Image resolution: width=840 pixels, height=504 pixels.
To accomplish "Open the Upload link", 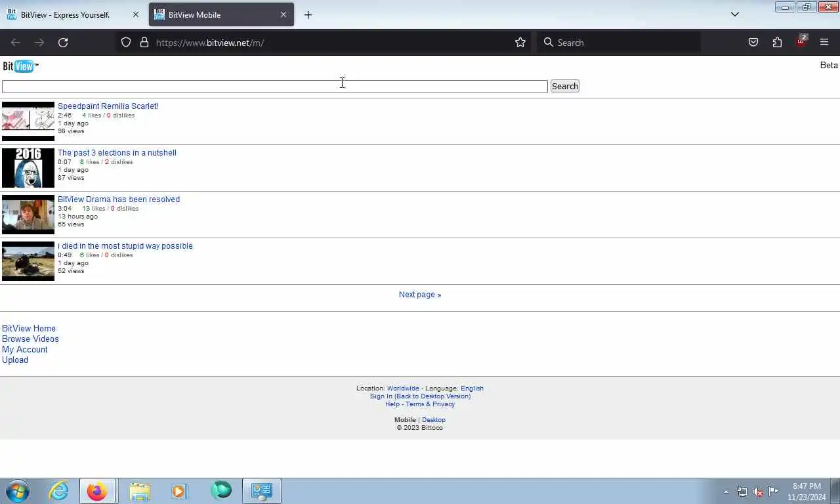I will point(15,360).
